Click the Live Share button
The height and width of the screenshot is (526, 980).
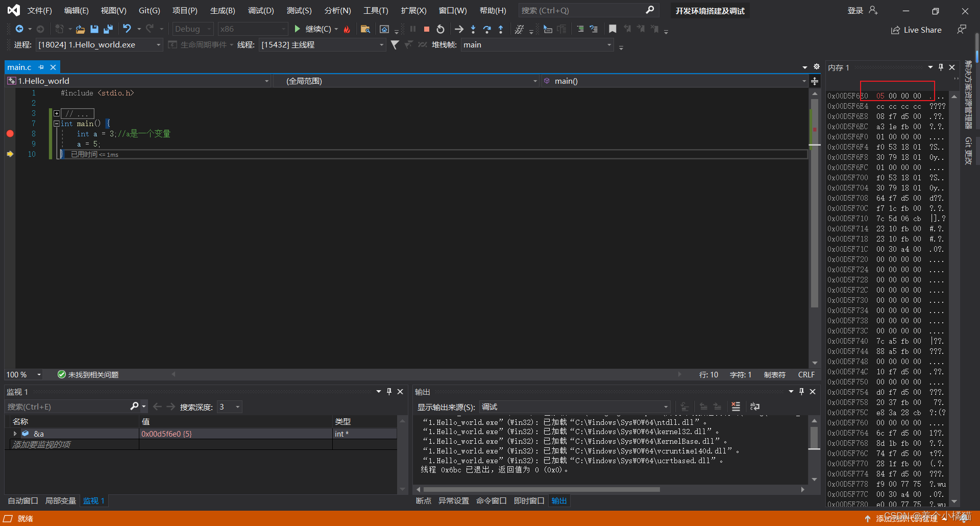(x=916, y=30)
